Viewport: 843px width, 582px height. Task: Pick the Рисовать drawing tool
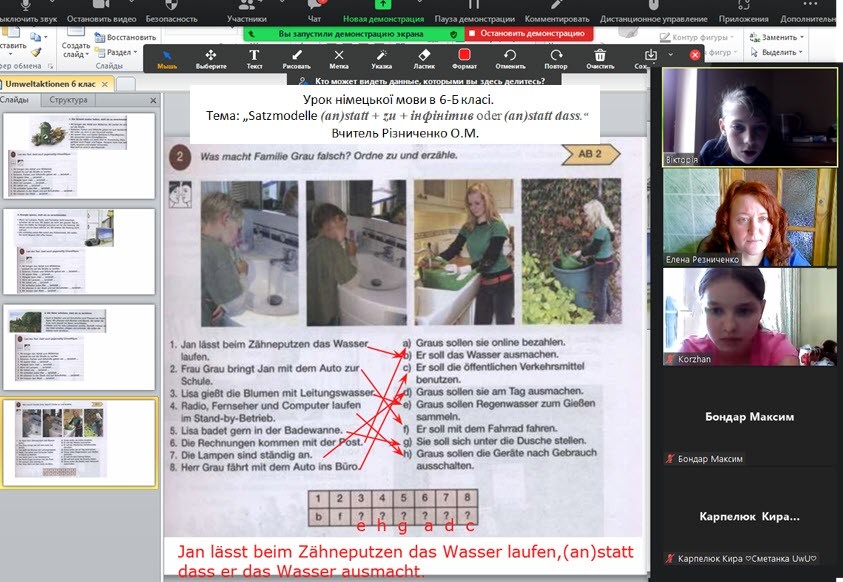(x=296, y=59)
